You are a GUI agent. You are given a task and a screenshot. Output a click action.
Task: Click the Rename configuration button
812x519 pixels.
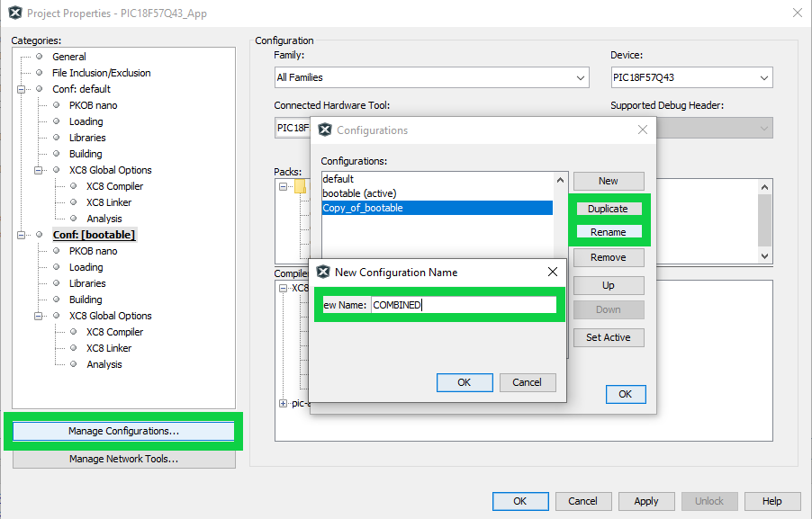coord(608,232)
